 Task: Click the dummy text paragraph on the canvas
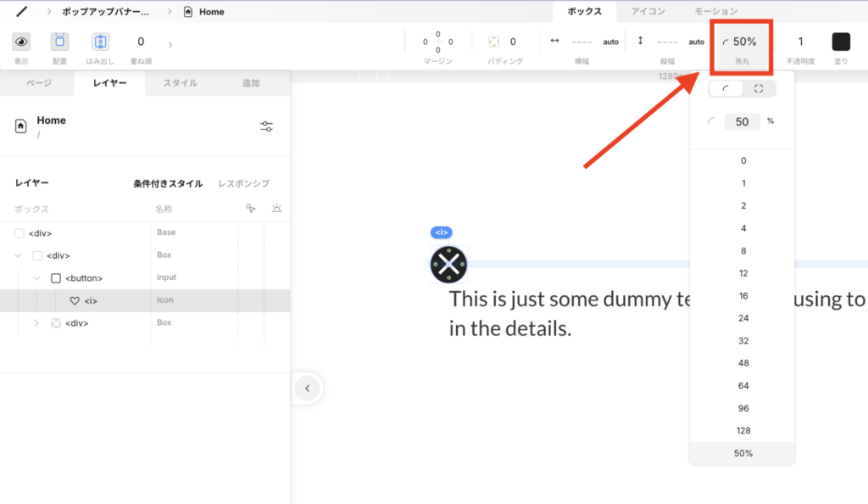click(x=657, y=313)
